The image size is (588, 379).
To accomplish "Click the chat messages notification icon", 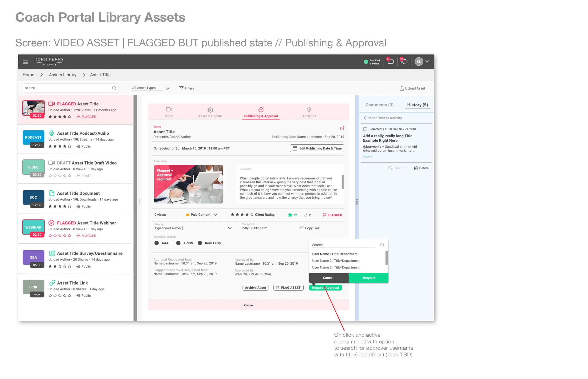I will [390, 62].
